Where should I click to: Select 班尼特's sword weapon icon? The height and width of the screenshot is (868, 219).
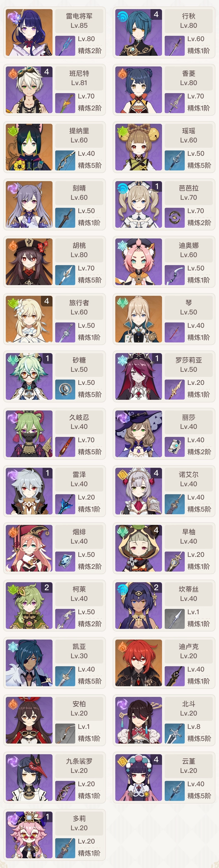[65, 103]
